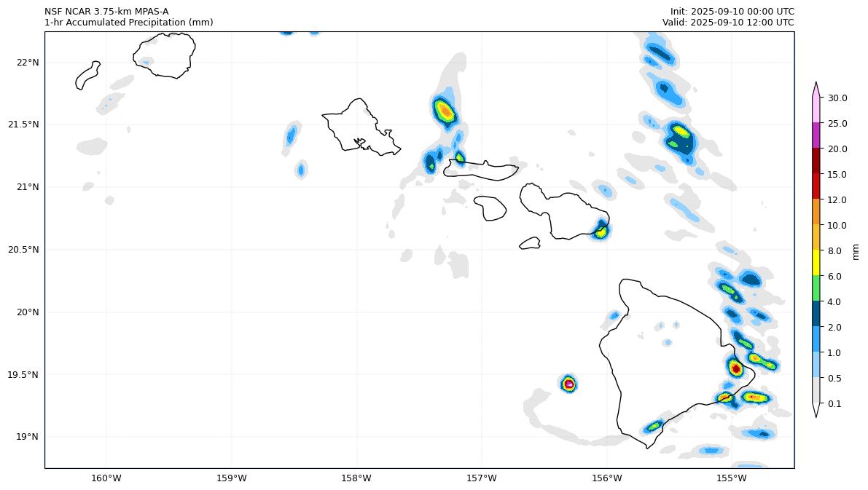Screen dimensions: 868x490
Task: Click the '1-hr Accumulated Precipitation (mm)' subtitle
Action: [129, 23]
